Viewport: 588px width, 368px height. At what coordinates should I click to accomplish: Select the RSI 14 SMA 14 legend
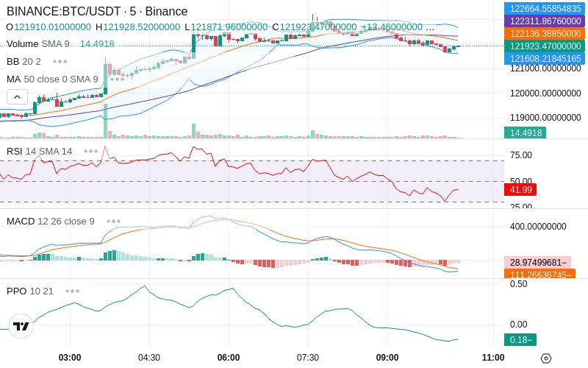click(x=40, y=152)
